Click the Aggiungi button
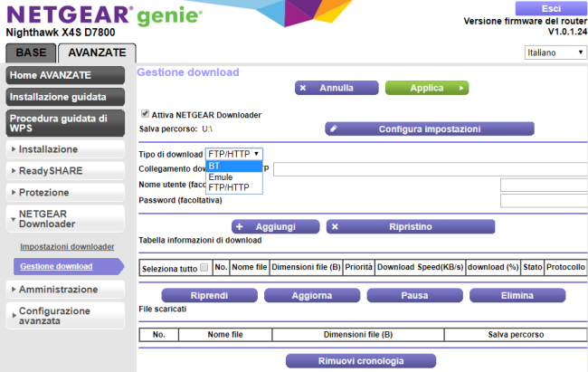The width and height of the screenshot is (588, 372). point(276,226)
